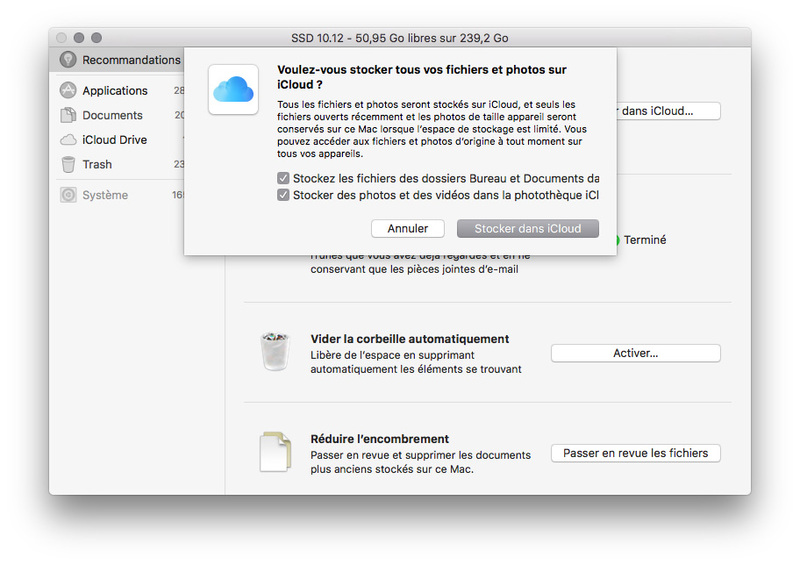Click the SSD 10.12 window title
Viewport: 800px width, 565px height.
coord(399,38)
